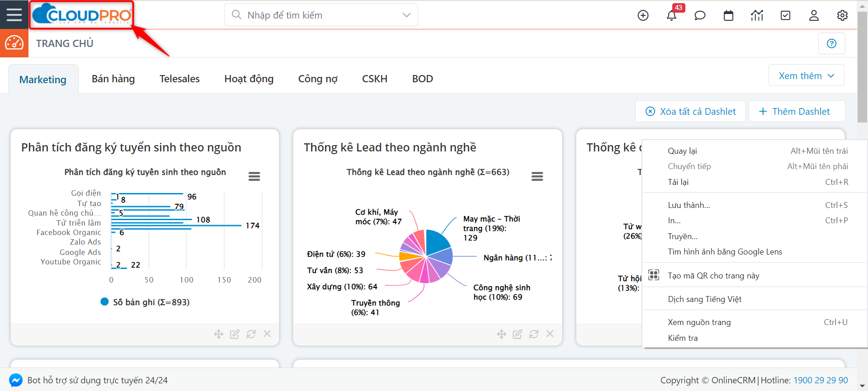Edit the tuyển sinh dashlet

click(235, 334)
